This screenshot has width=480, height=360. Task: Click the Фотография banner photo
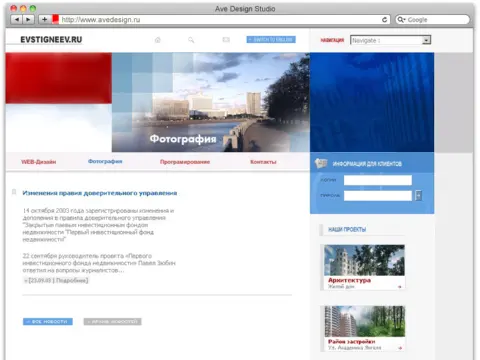pos(211,102)
